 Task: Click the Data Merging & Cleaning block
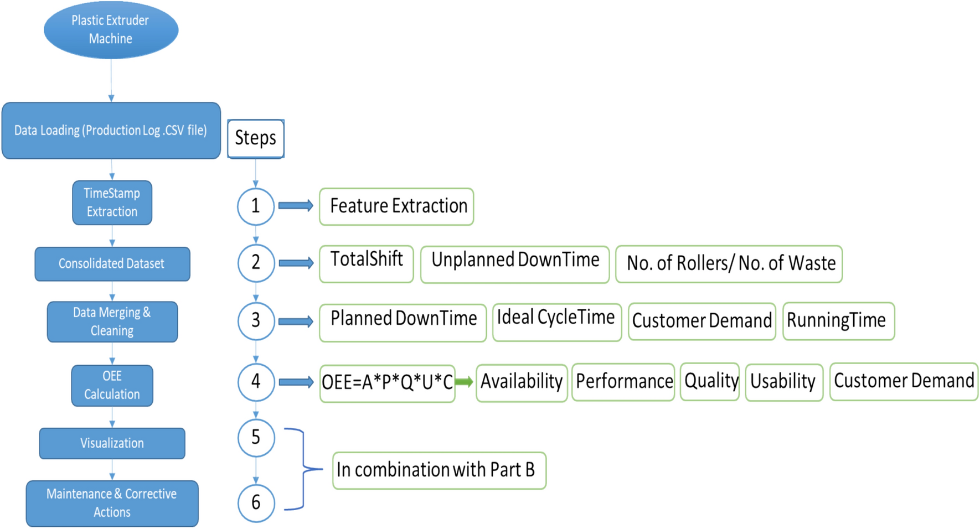tap(112, 321)
